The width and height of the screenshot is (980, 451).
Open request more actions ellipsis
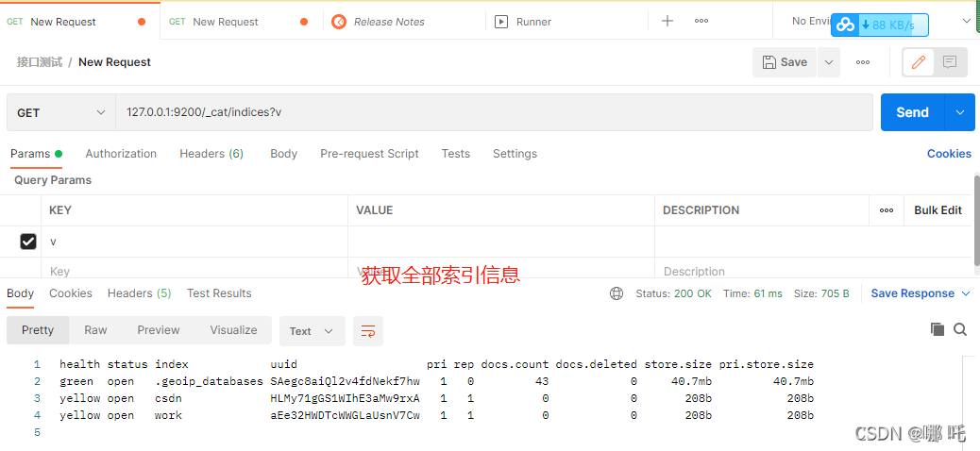pyautogui.click(x=863, y=62)
